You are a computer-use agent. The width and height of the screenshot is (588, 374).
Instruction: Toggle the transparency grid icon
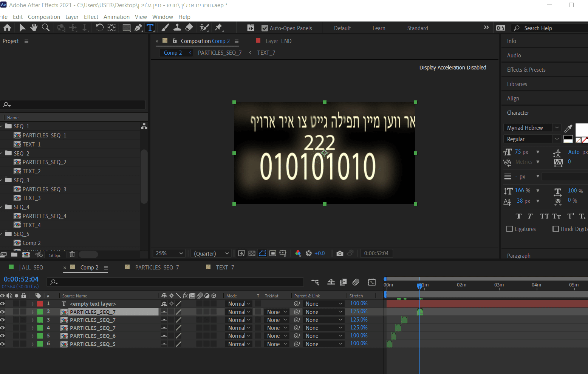click(x=252, y=253)
